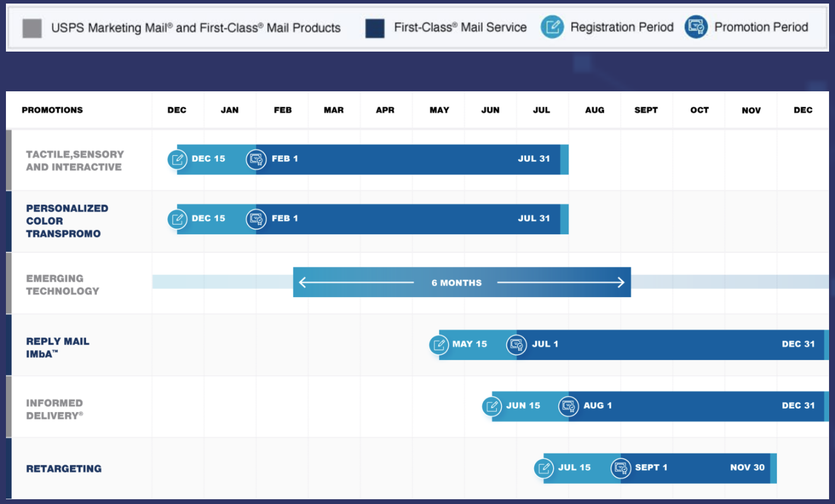Viewport: 835px width, 504px height.
Task: Select the JAN month header
Action: [230, 110]
